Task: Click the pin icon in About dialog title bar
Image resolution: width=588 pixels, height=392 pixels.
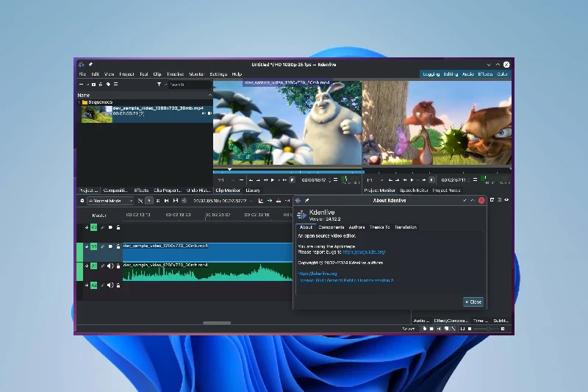Action: click(x=306, y=200)
